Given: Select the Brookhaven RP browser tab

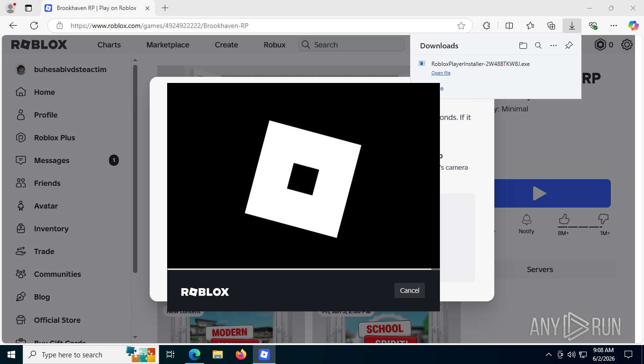Looking at the screenshot, I should [x=98, y=8].
